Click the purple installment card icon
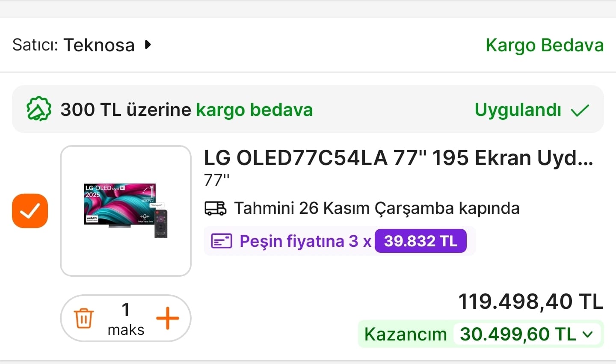 222,241
